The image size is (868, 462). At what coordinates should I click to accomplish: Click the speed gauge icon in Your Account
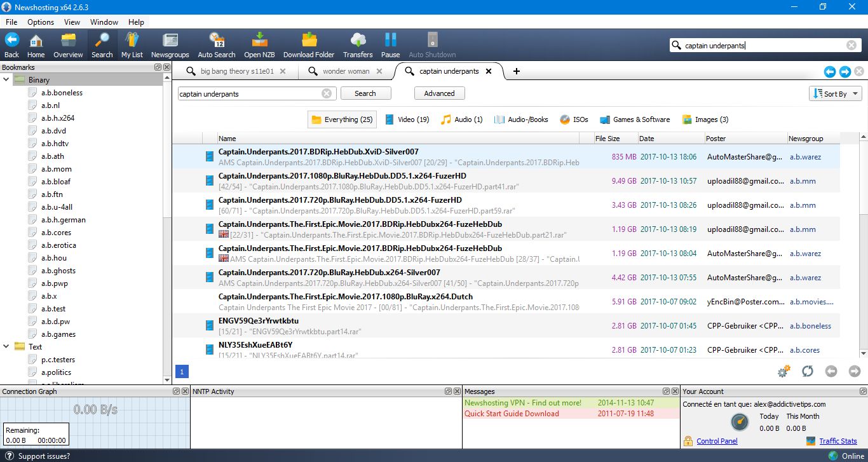(x=740, y=422)
